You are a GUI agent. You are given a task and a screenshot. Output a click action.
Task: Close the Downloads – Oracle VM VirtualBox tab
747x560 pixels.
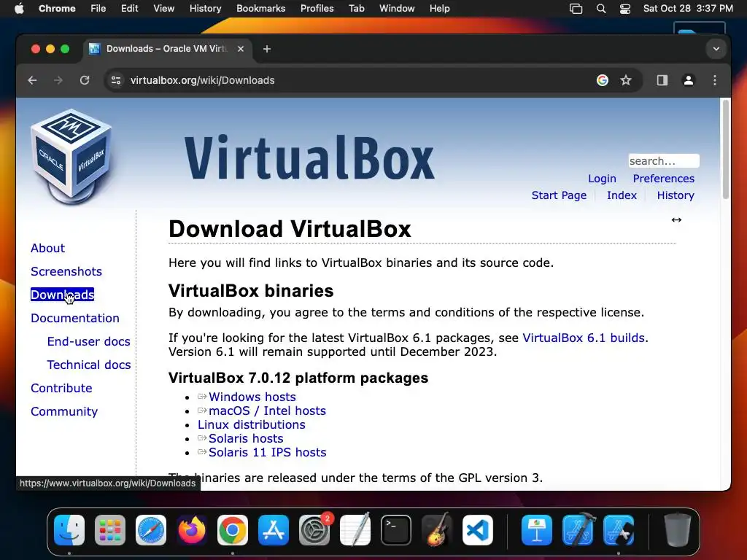tap(241, 49)
